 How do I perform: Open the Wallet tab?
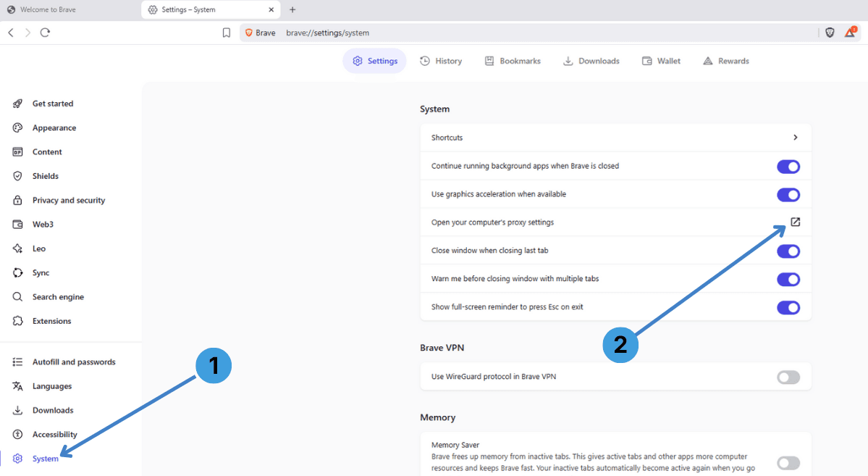661,61
